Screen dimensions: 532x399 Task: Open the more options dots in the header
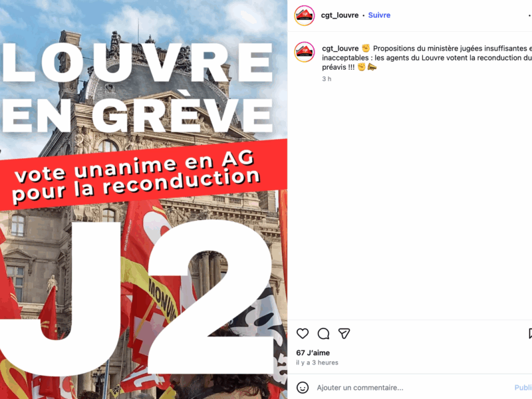pyautogui.click(x=530, y=15)
